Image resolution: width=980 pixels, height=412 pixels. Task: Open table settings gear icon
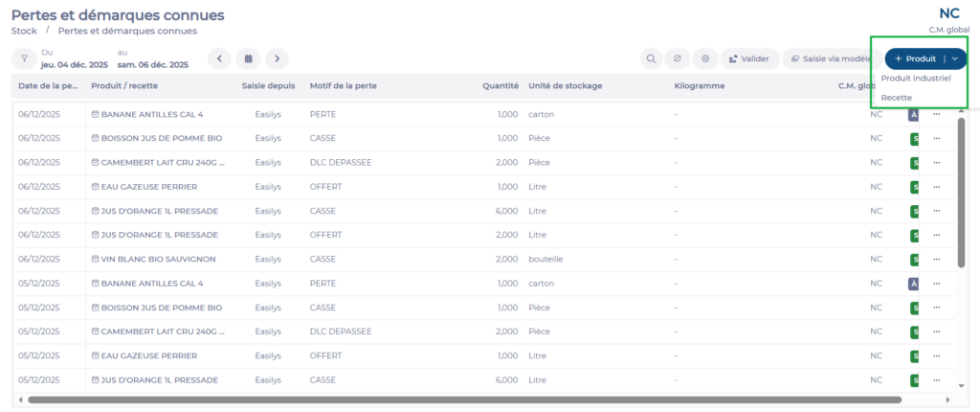pos(705,58)
